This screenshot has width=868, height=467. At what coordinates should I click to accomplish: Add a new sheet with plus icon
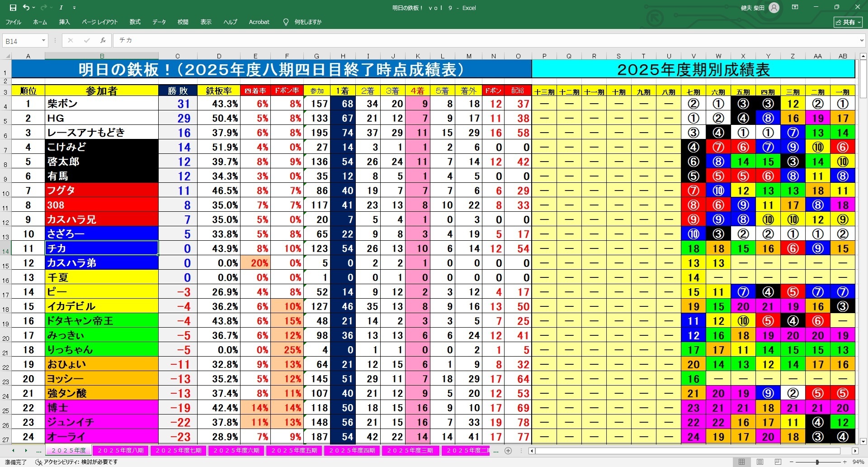508,451
